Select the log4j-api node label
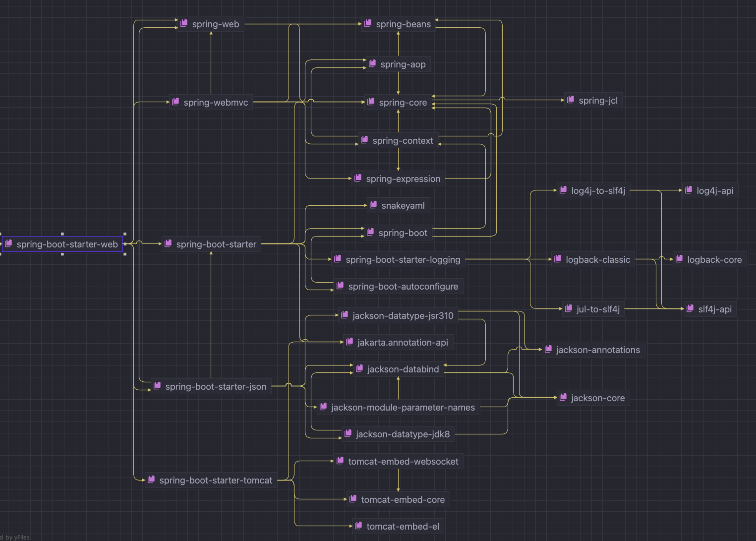 [715, 191]
